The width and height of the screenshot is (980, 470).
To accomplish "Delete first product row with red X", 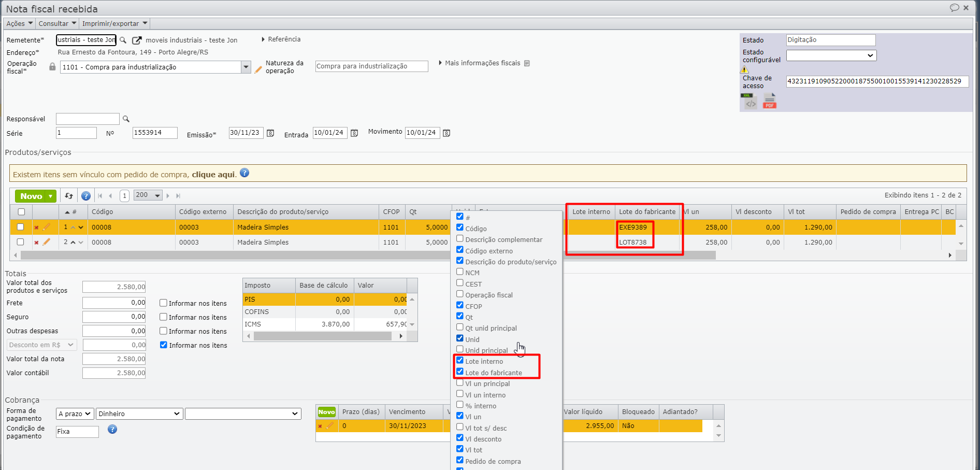I will (36, 227).
